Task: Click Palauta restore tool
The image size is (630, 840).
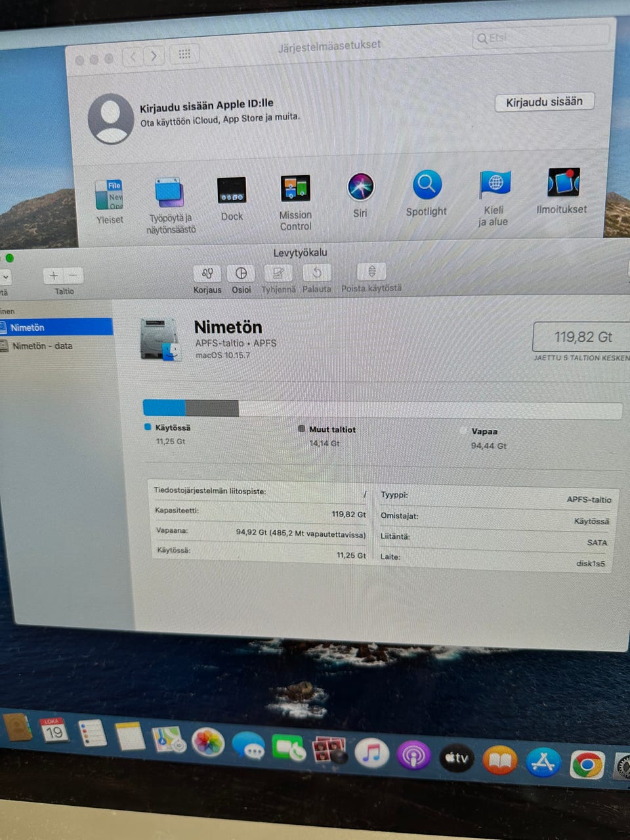Action: 316,272
